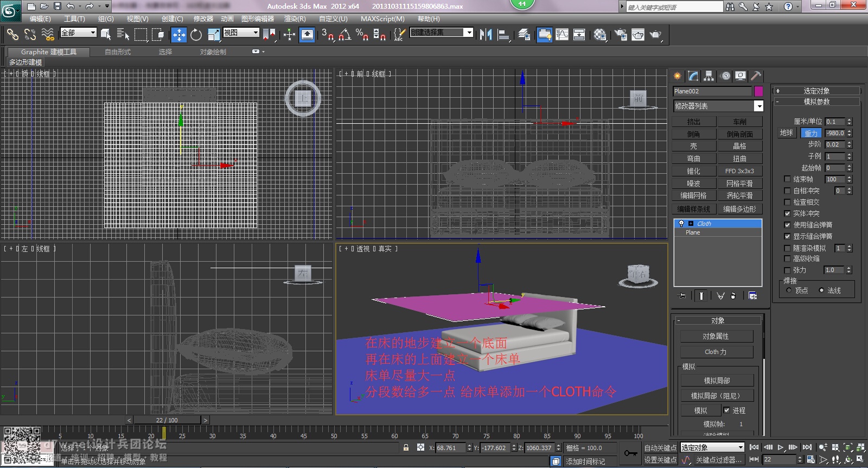The image size is (868, 468).
Task: Open the 视图 reference coordinate dropdown
Action: tap(241, 33)
